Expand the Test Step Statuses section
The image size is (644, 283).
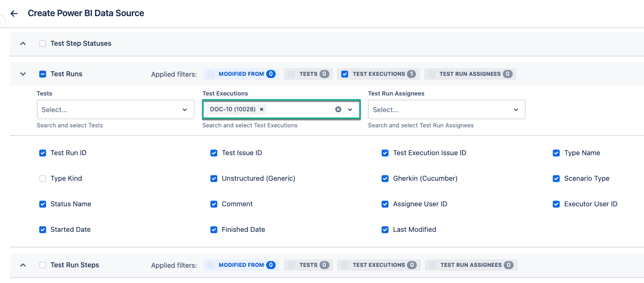click(x=23, y=44)
